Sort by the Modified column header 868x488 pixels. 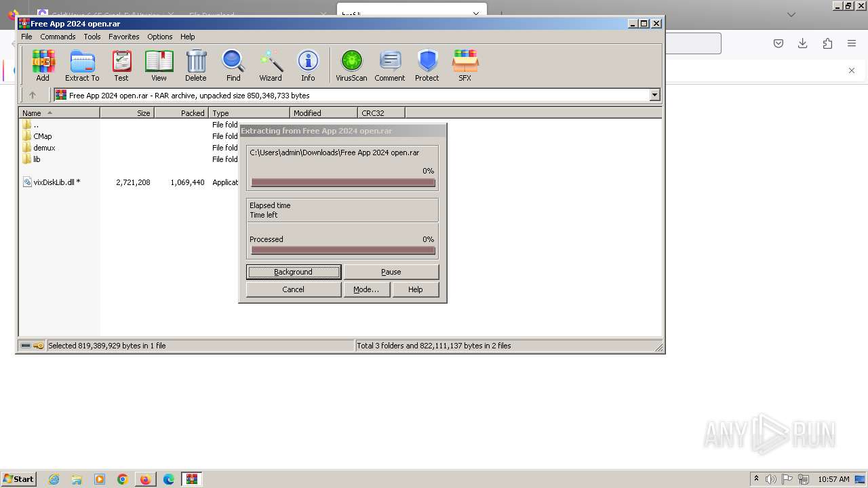[324, 113]
